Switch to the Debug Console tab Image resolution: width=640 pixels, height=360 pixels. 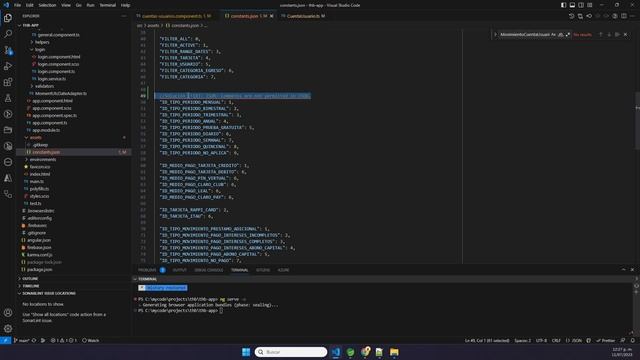pyautogui.click(x=209, y=270)
